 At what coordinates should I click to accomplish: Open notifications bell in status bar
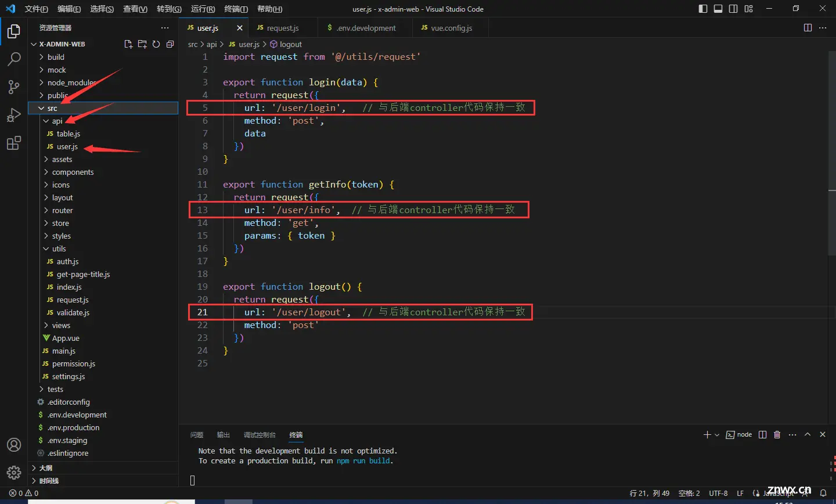823,493
